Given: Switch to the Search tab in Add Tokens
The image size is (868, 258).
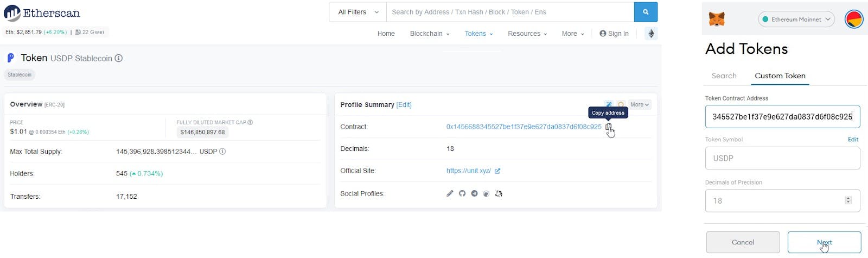Looking at the screenshot, I should pyautogui.click(x=724, y=76).
